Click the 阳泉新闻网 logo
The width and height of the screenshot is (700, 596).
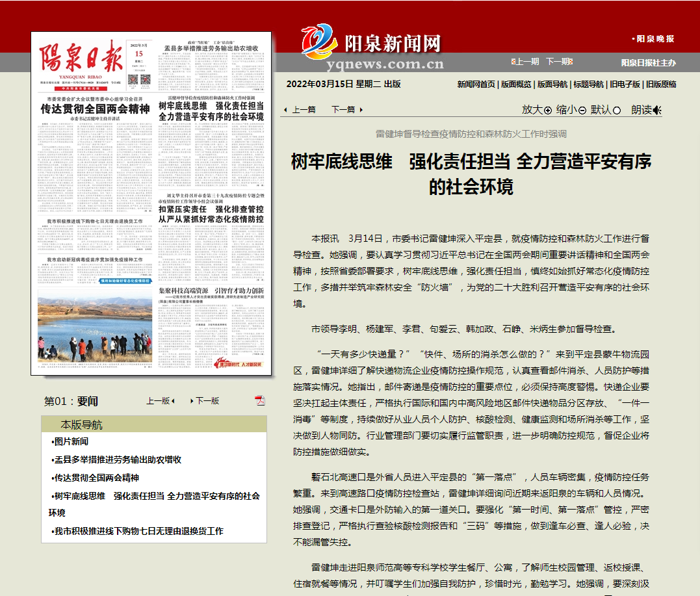coord(371,42)
